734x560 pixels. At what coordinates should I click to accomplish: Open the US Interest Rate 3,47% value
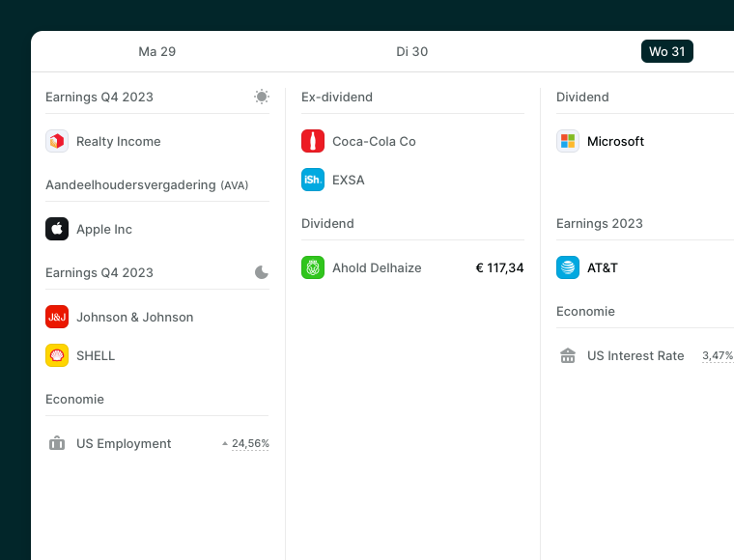tap(717, 356)
